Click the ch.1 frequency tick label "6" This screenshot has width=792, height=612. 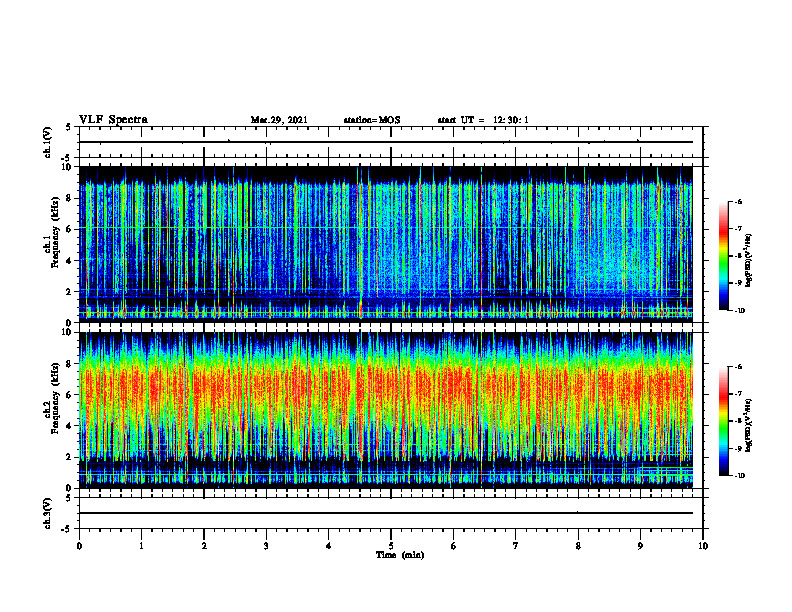click(x=70, y=230)
